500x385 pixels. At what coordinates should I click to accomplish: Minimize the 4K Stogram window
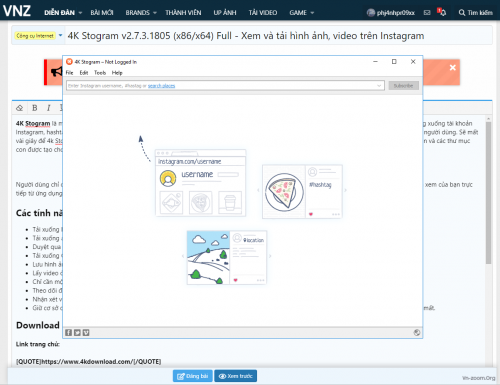[x=375, y=62]
